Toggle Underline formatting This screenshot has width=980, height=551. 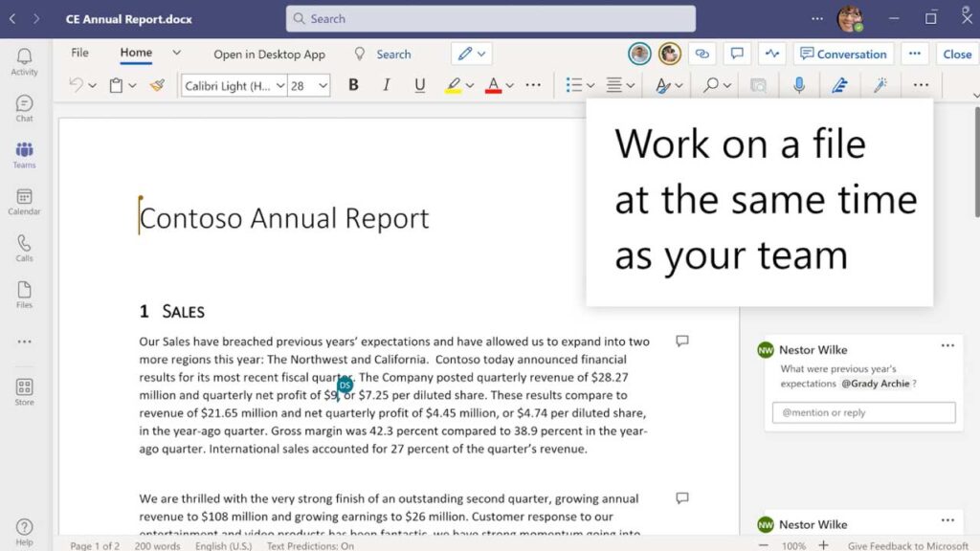[x=419, y=85]
